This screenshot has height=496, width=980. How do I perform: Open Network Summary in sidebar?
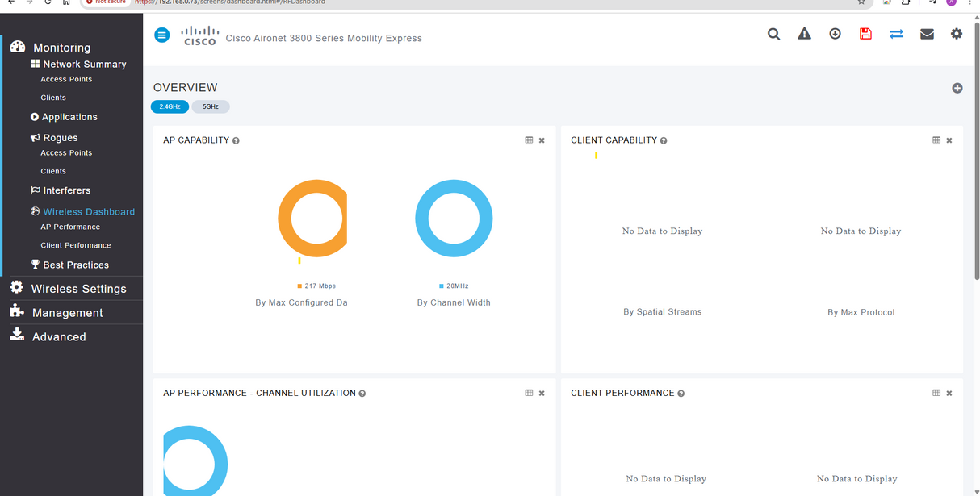click(x=84, y=65)
